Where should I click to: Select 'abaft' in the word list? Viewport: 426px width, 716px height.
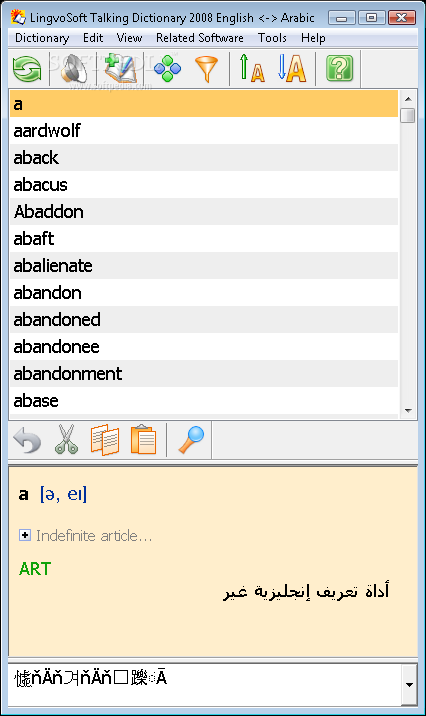click(204, 238)
